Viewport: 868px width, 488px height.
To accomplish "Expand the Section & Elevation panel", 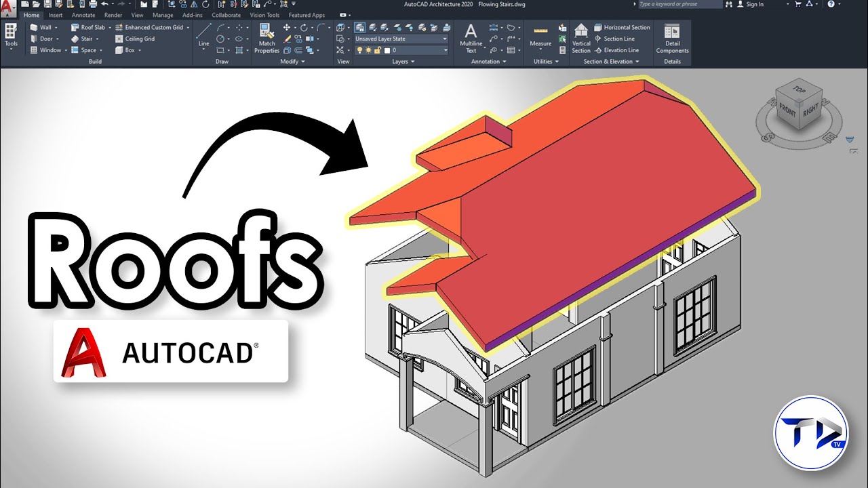I will click(612, 62).
